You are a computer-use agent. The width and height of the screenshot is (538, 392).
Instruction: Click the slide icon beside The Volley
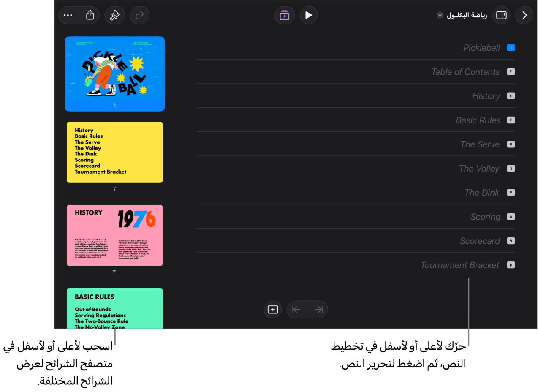[511, 169]
